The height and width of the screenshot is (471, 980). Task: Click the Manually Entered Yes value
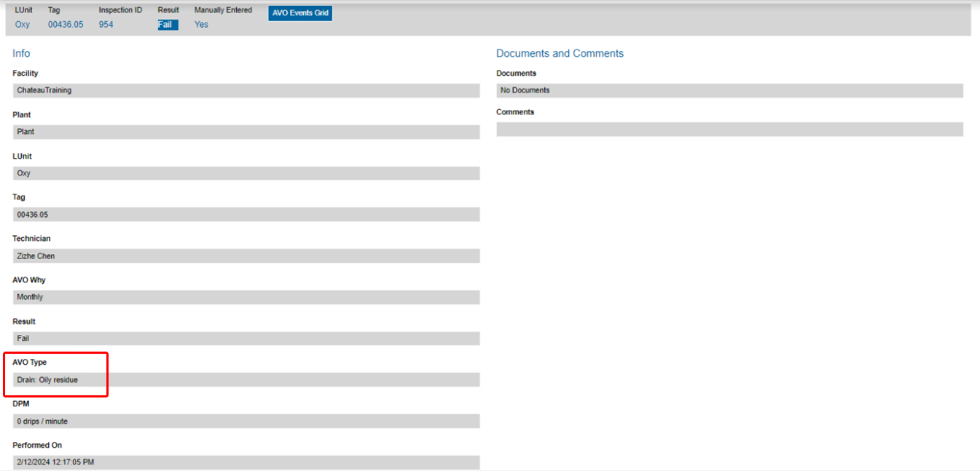point(201,25)
